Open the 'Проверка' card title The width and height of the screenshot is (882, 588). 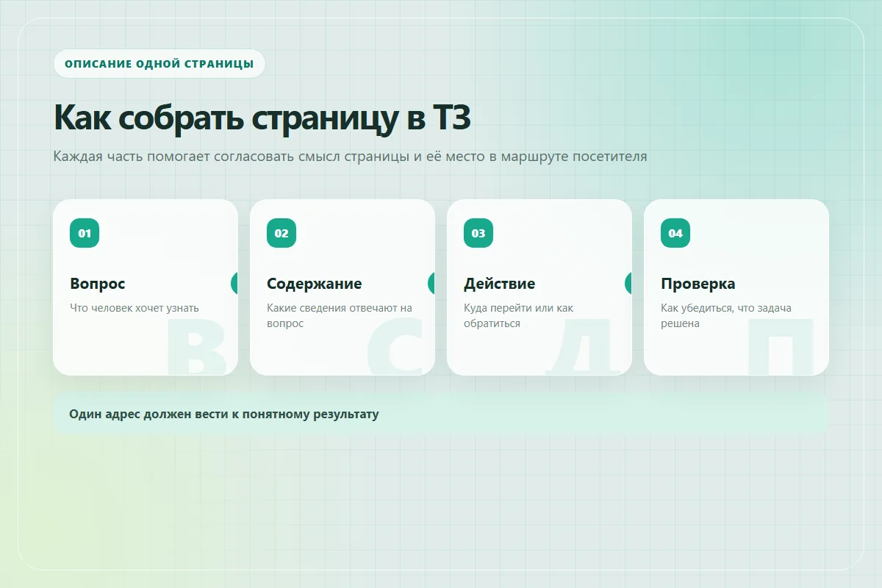[x=698, y=284]
